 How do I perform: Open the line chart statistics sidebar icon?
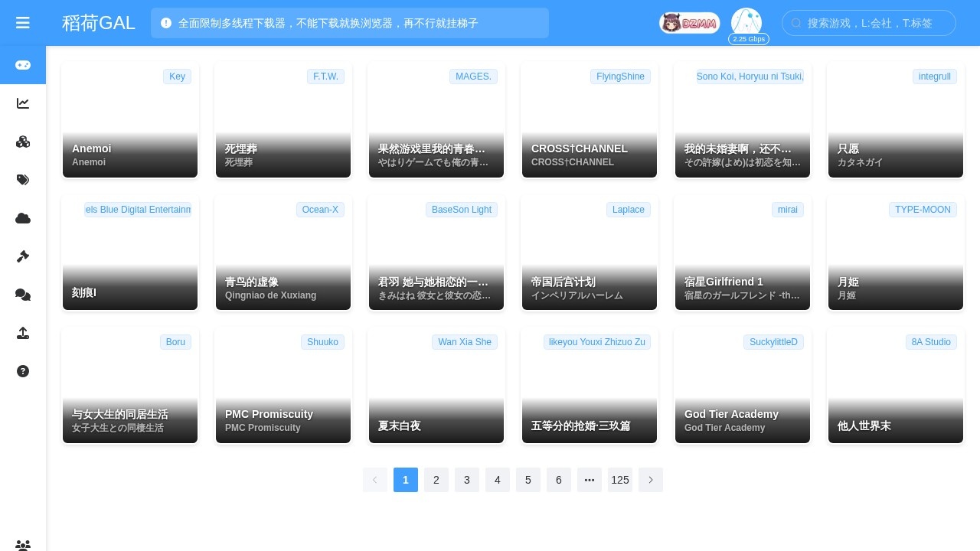[23, 103]
